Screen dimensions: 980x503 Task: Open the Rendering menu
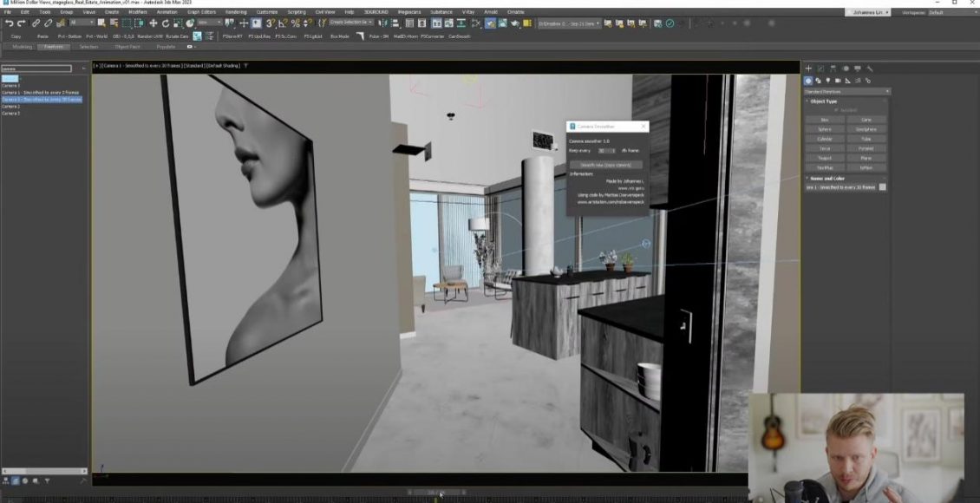tap(236, 12)
